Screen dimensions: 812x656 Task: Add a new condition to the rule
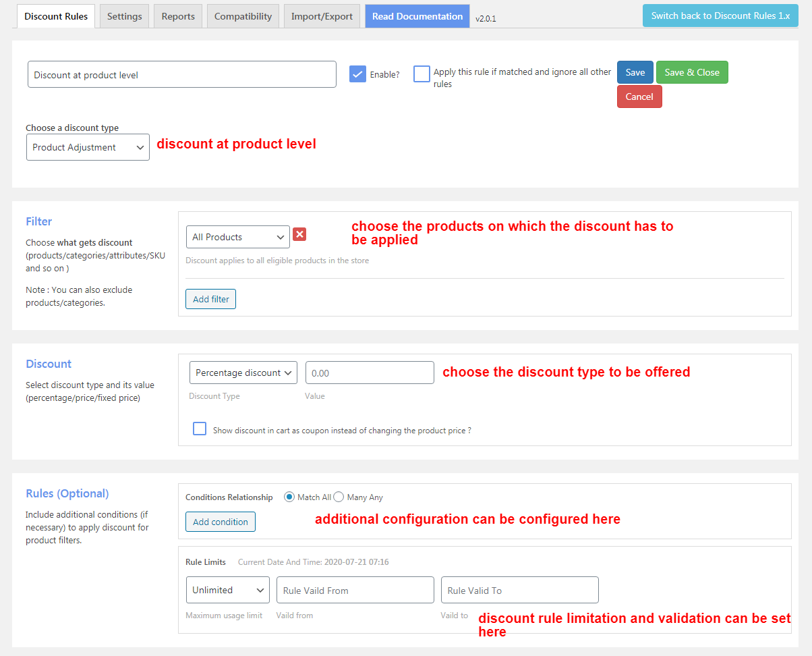coord(220,521)
